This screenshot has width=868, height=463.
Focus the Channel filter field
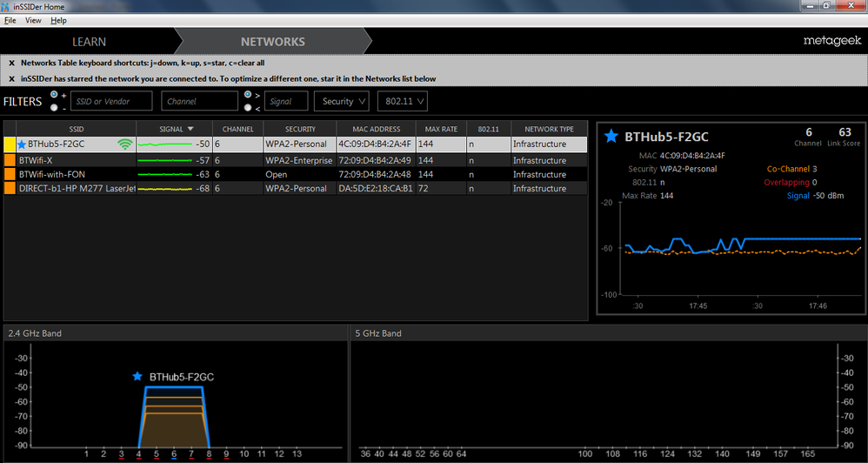pyautogui.click(x=200, y=101)
